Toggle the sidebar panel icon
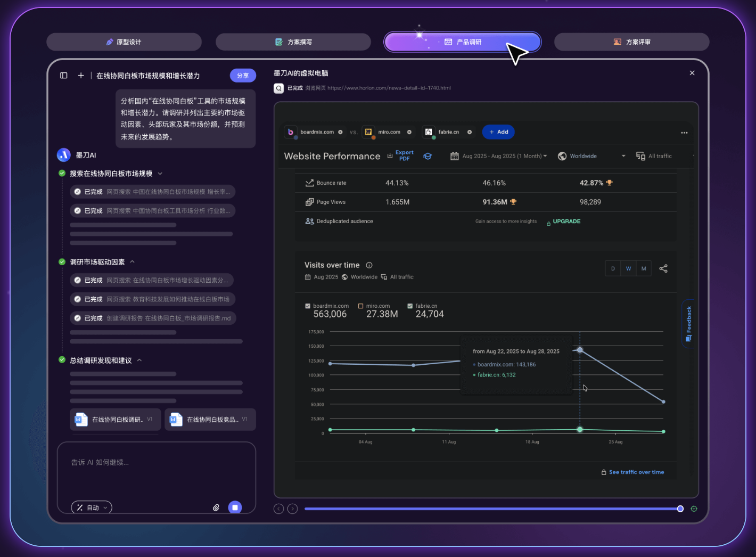756x557 pixels. point(64,76)
